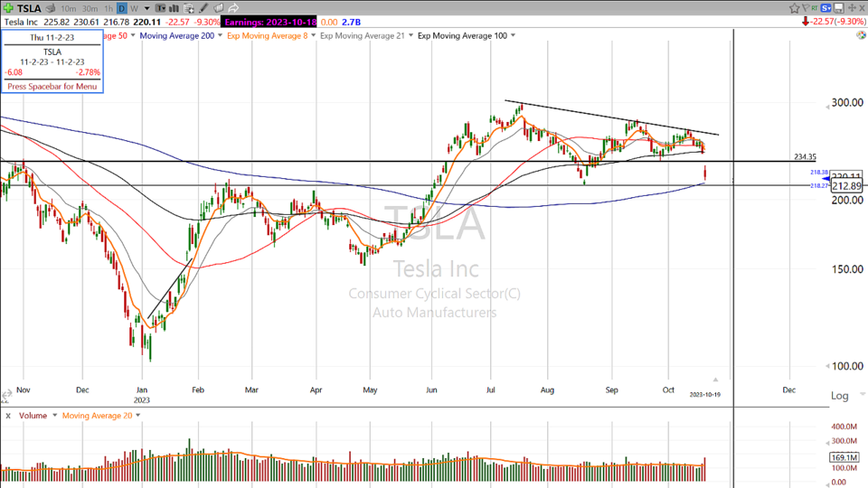
Task: Click the 212.89 price marker
Action: click(x=846, y=186)
